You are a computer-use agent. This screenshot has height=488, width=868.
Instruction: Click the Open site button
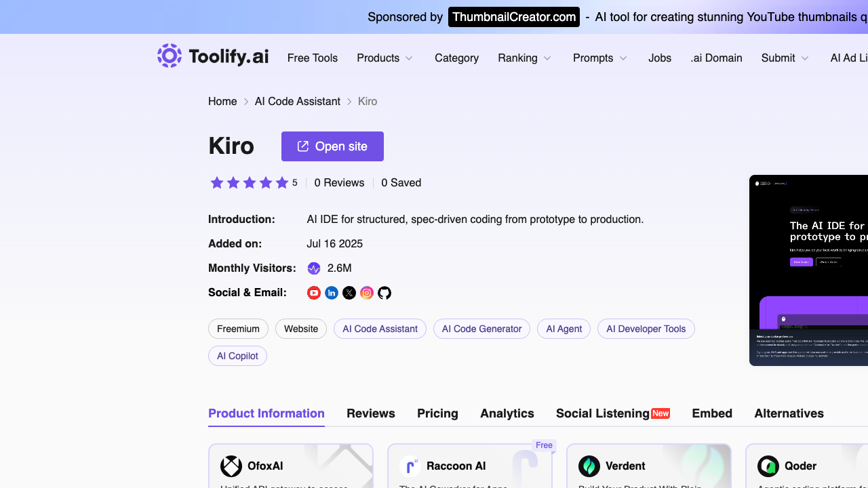332,146
